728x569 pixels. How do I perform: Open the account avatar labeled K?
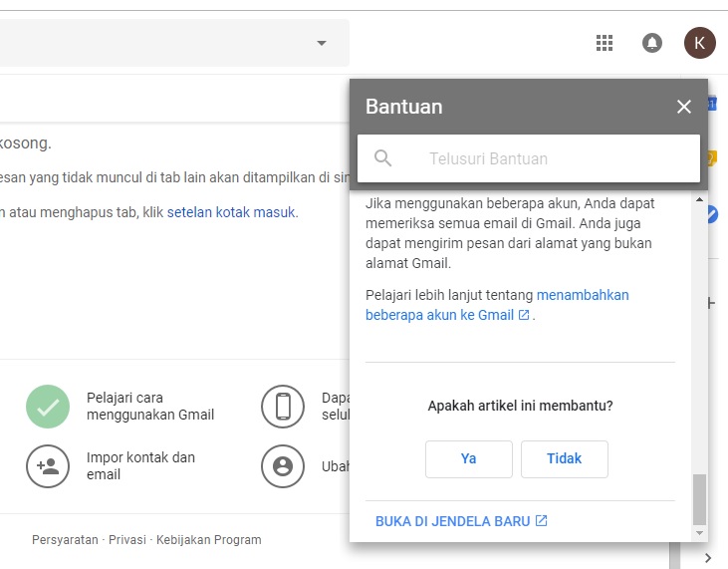tap(699, 43)
